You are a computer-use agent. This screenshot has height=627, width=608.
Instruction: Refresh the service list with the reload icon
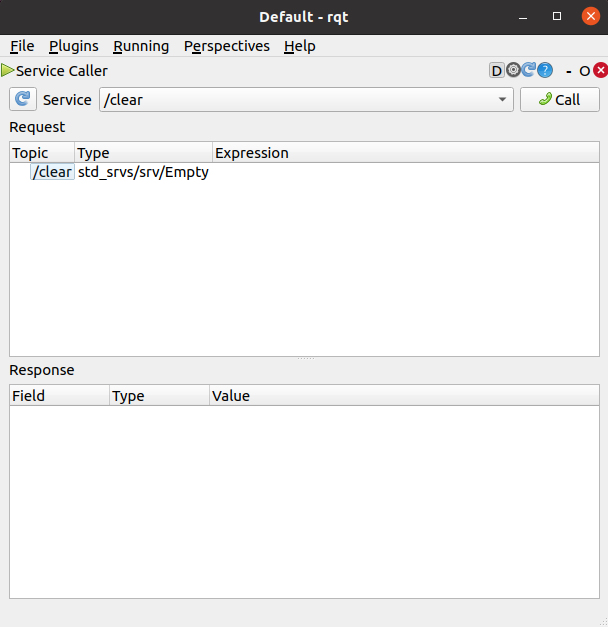pos(23,99)
